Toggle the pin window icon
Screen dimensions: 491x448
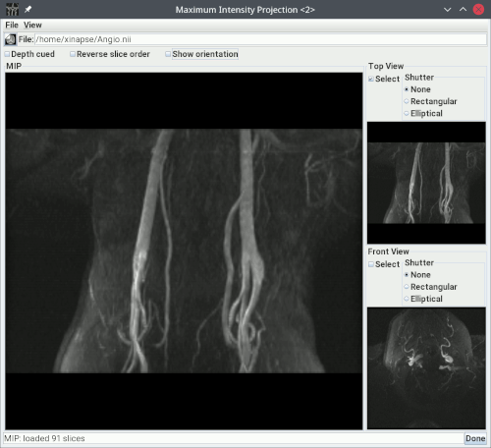[28, 10]
